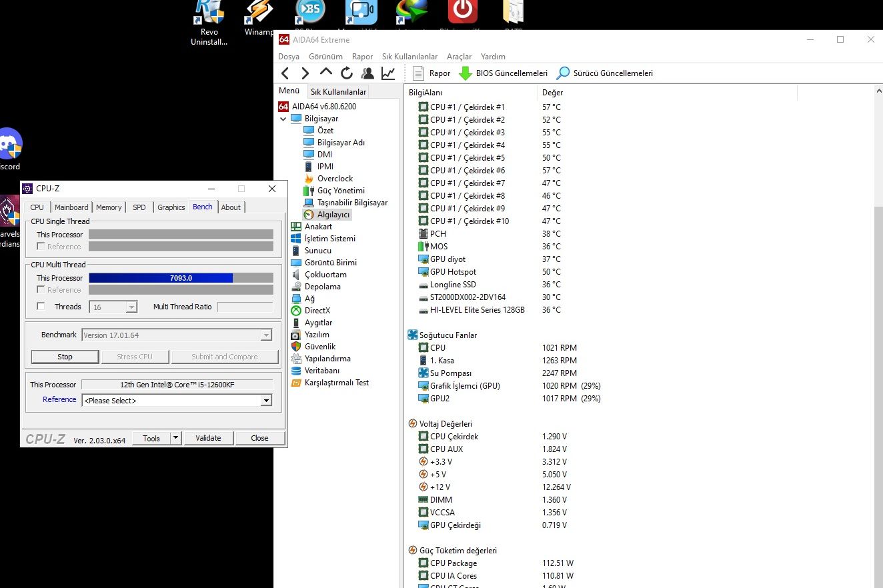Click the up arrow in AIDA64 toolbar
The image size is (883, 588).
(x=325, y=72)
